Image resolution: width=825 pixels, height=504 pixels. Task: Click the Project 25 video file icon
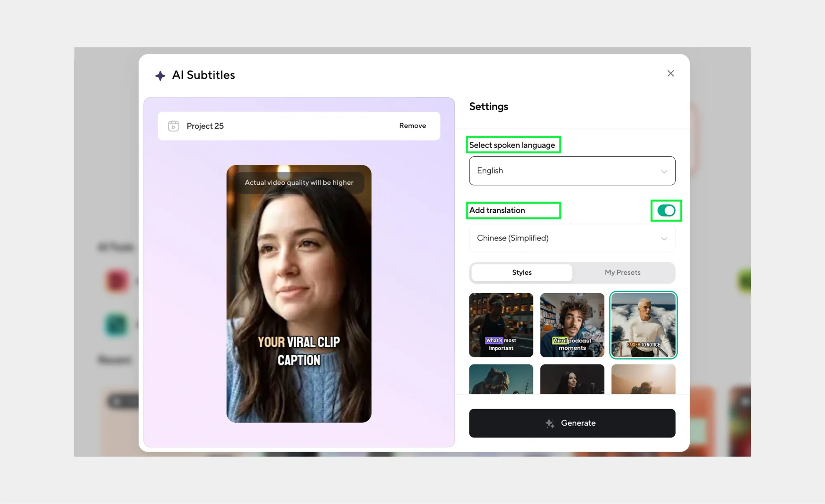(173, 126)
